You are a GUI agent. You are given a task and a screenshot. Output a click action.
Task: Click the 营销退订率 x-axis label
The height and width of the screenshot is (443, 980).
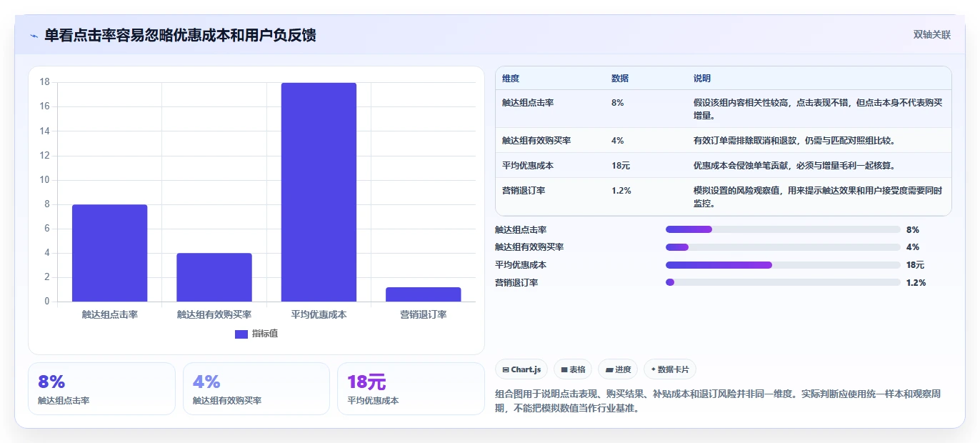424,314
